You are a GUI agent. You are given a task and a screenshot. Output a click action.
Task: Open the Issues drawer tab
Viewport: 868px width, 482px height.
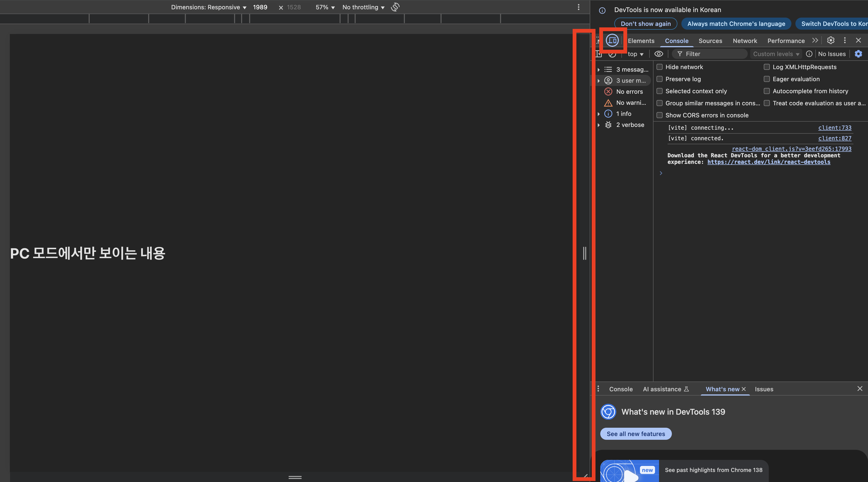point(764,389)
